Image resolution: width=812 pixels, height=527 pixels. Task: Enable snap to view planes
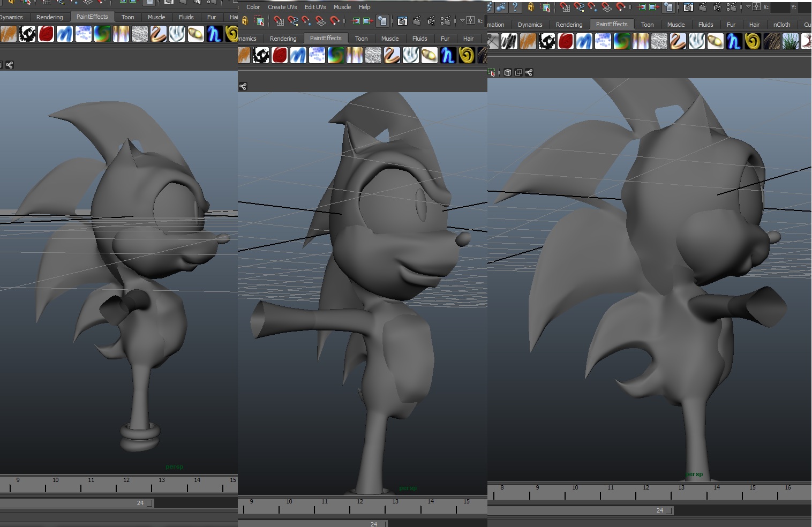(x=320, y=21)
